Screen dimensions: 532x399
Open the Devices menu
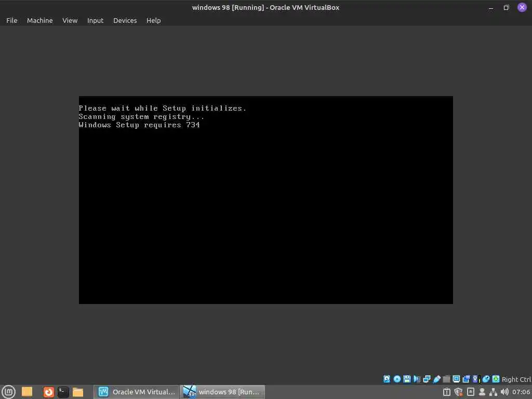point(125,20)
